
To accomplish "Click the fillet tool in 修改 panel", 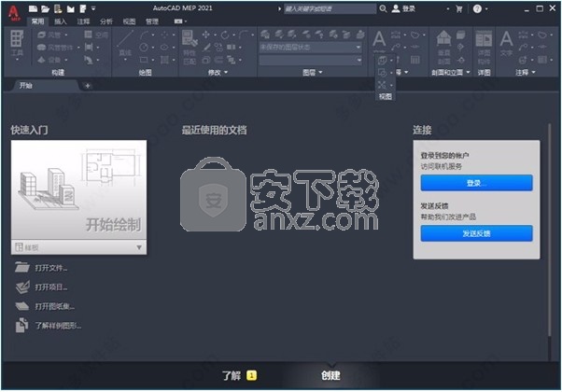I will [x=244, y=35].
